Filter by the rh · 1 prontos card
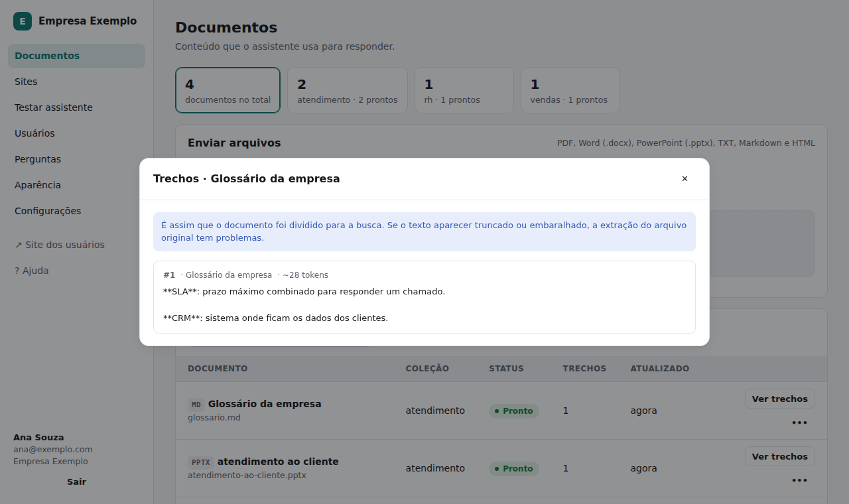 pos(464,90)
